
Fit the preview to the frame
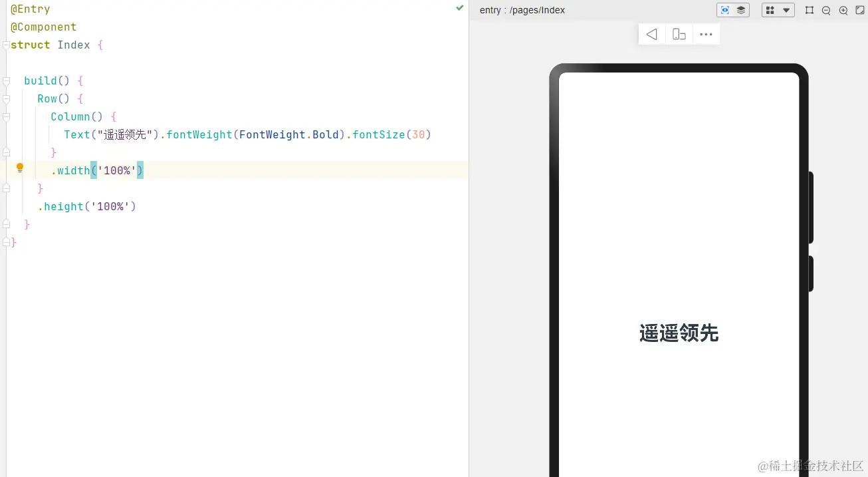[x=809, y=10]
